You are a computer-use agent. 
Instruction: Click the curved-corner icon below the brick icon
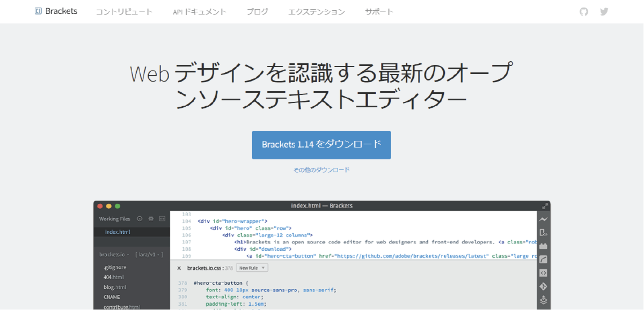(x=543, y=260)
